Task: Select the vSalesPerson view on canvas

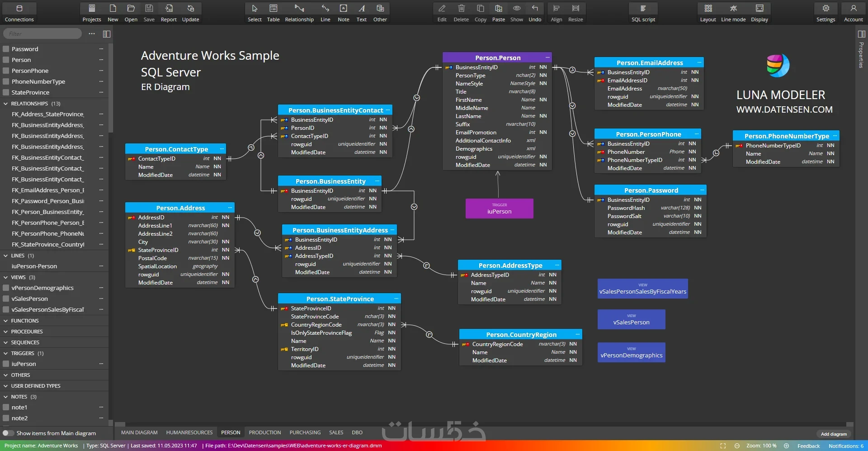Action: point(631,319)
